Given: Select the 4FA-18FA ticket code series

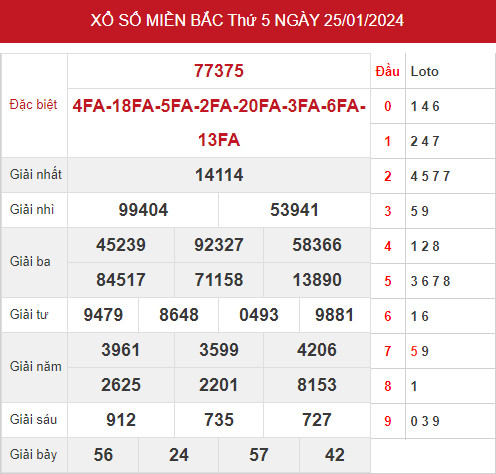Looking at the screenshot, I should 219,123.
